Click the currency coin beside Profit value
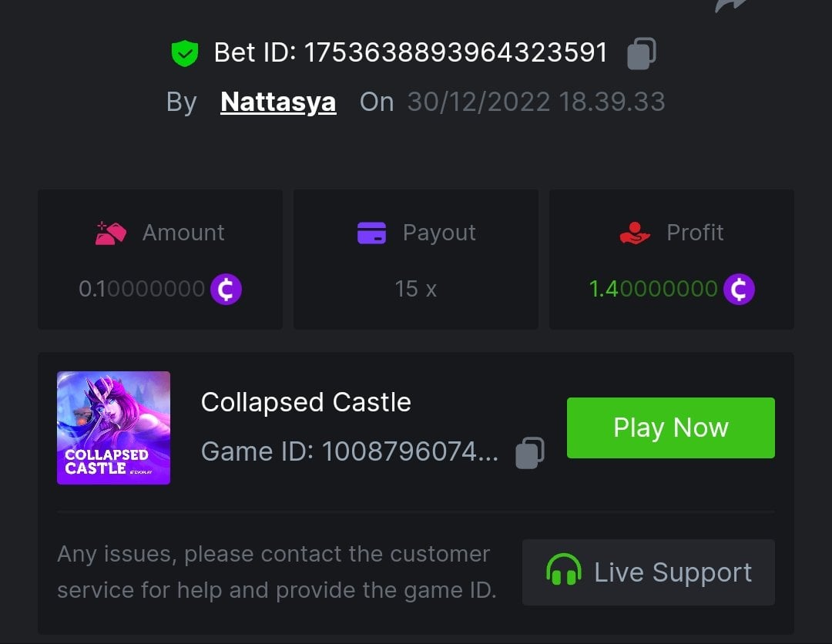This screenshot has height=644, width=832. 739,289
